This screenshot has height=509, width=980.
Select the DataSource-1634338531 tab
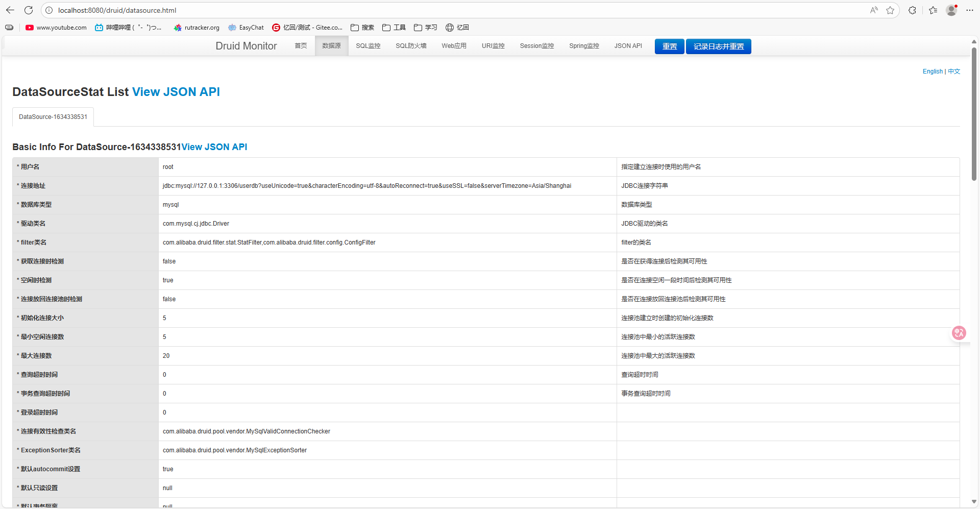pos(53,117)
